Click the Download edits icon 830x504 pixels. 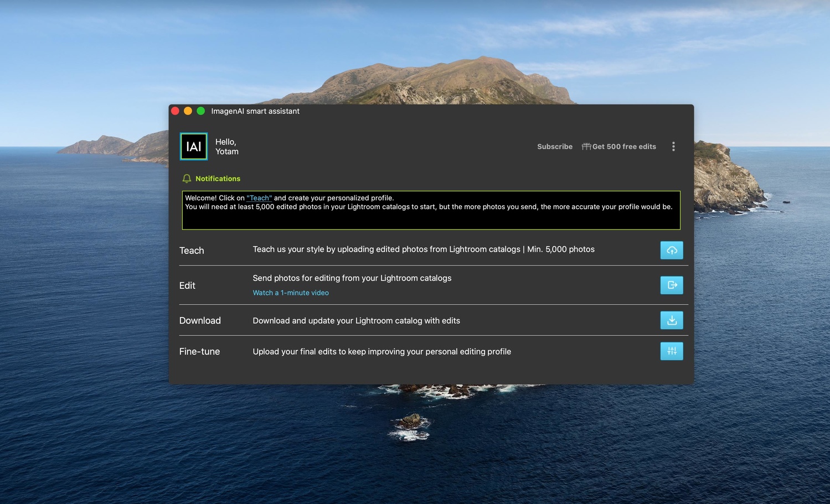pos(672,320)
